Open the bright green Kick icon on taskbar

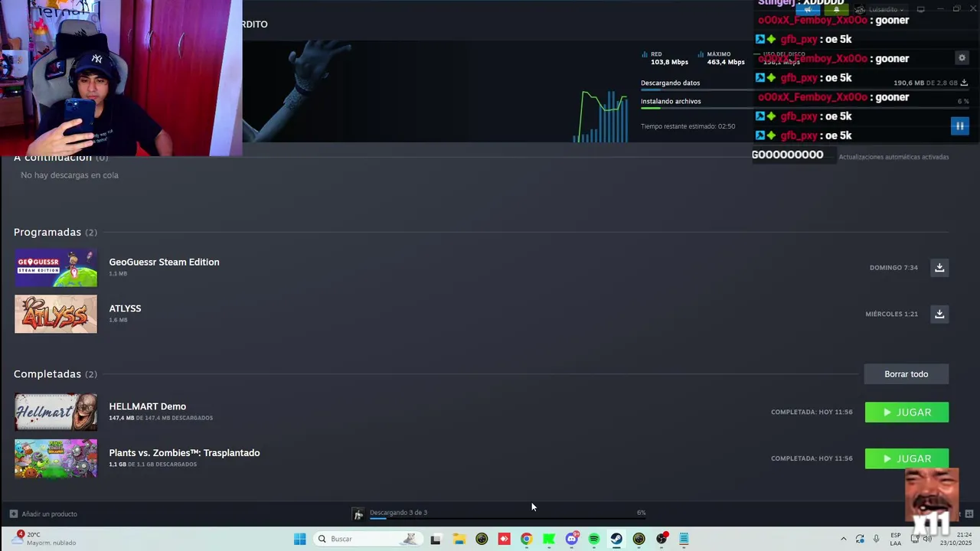tap(549, 539)
